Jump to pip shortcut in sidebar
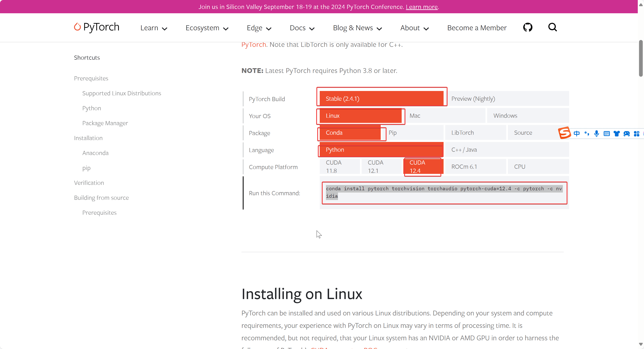 tap(86, 168)
